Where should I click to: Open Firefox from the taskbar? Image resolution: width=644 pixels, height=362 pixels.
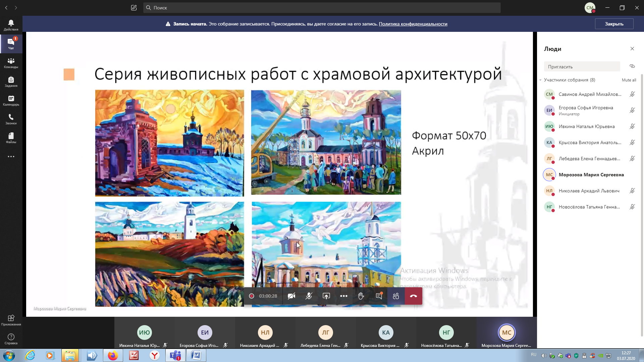113,356
